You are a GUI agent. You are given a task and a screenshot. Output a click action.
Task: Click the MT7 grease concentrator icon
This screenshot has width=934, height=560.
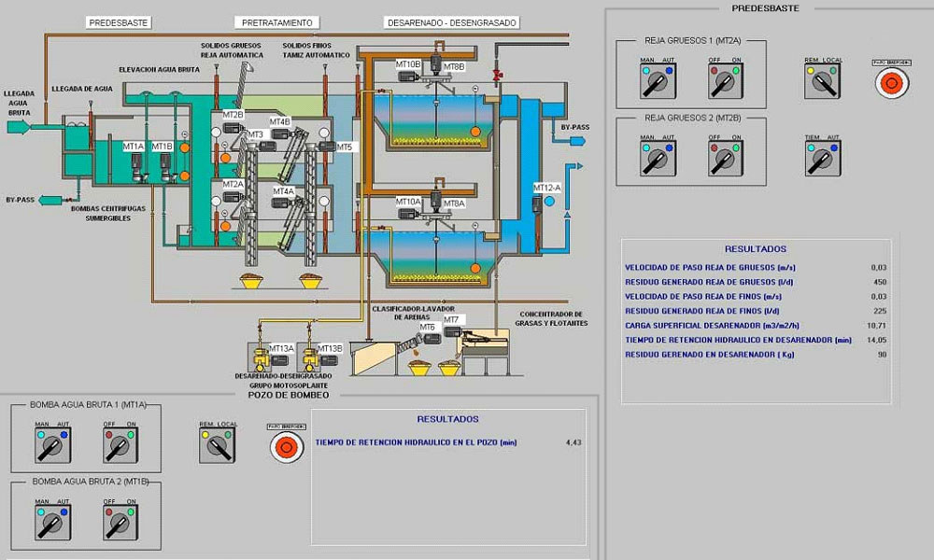(x=451, y=331)
